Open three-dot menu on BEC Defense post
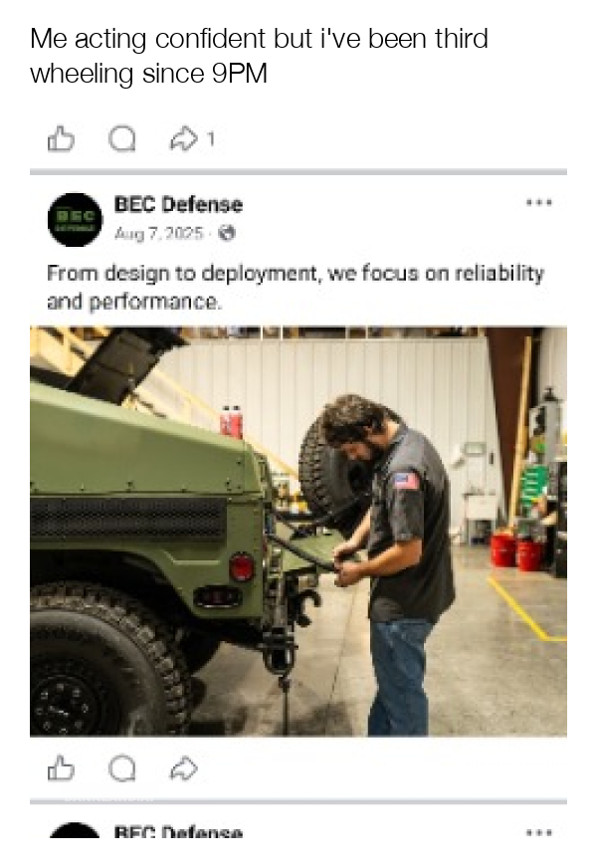The height and width of the screenshot is (868, 597). point(538,203)
